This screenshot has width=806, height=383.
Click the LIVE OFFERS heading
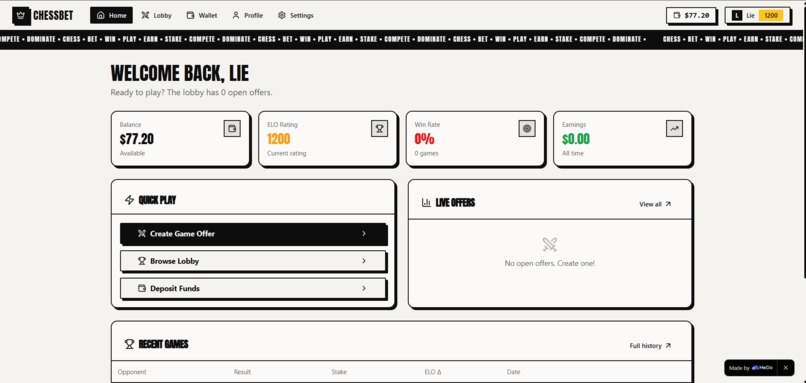tap(455, 203)
